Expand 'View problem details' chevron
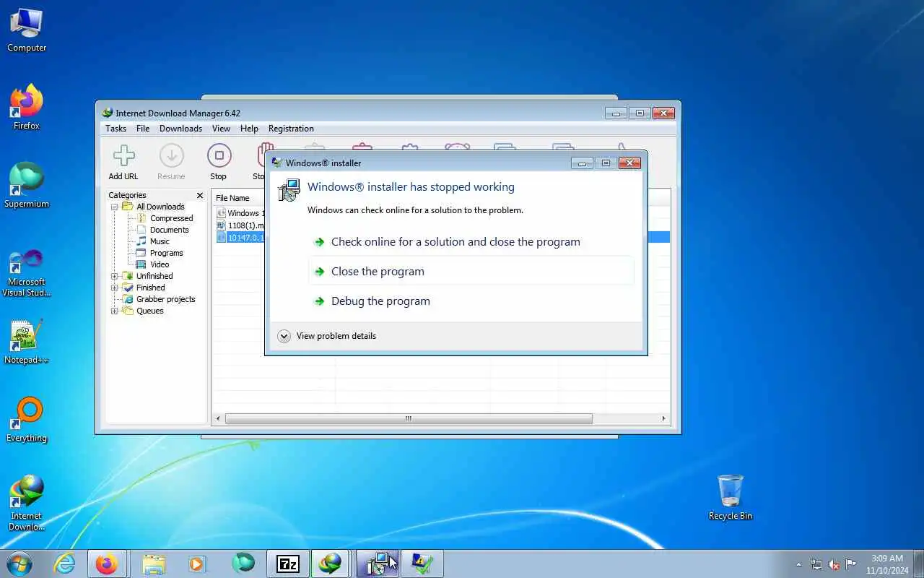Screen dimensions: 924x578 coord(284,336)
